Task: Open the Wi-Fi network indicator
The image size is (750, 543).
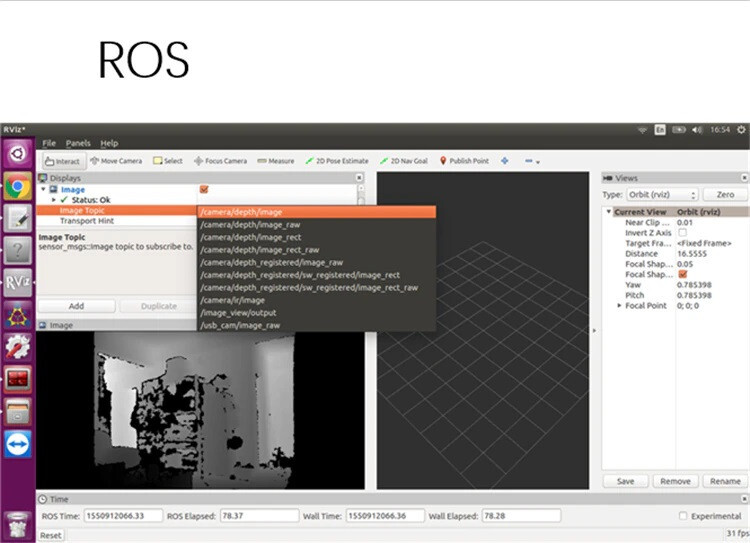Action: tap(642, 130)
